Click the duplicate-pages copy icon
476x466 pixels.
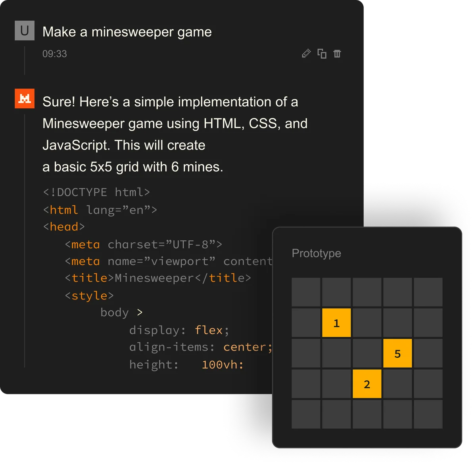[322, 54]
